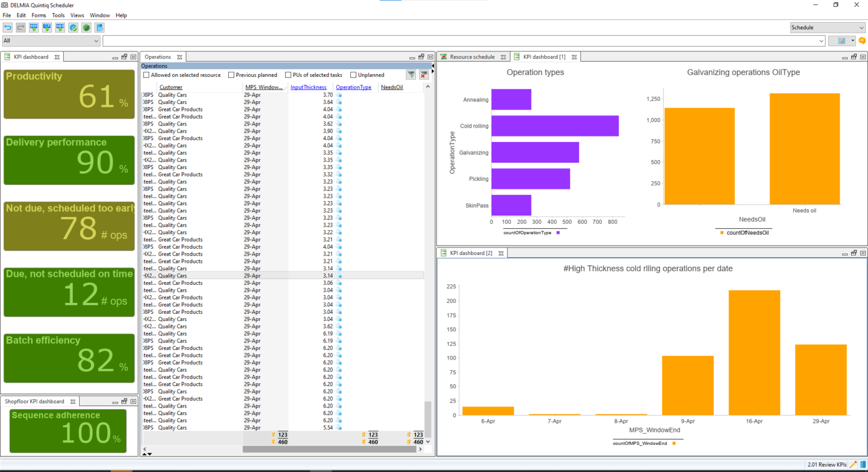Click the ERP import toolbar icon

(x=34, y=28)
